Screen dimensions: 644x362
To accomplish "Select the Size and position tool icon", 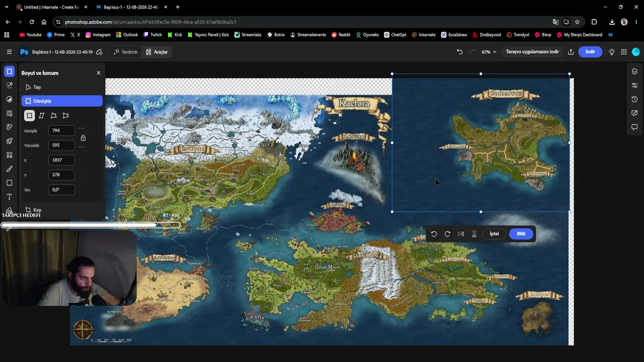I will point(9,71).
